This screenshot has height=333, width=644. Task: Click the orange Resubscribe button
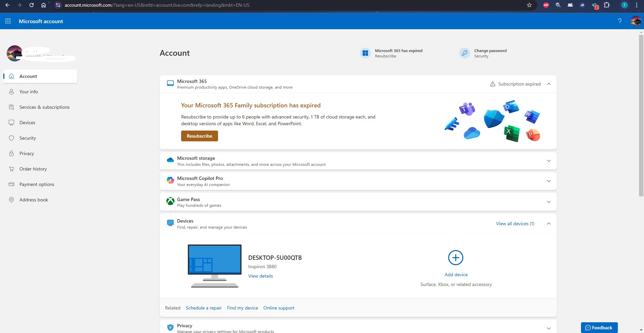click(200, 136)
